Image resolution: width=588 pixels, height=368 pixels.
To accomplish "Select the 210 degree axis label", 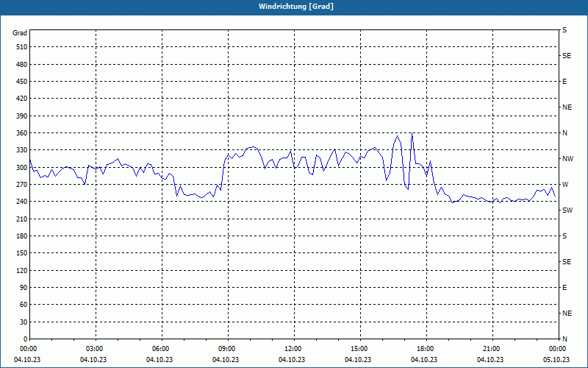I will point(22,219).
